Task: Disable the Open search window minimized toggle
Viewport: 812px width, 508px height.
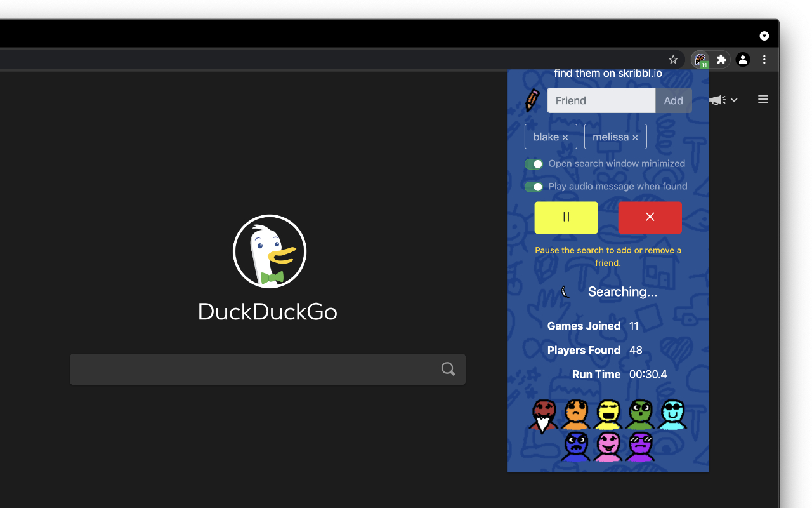Action: 534,163
